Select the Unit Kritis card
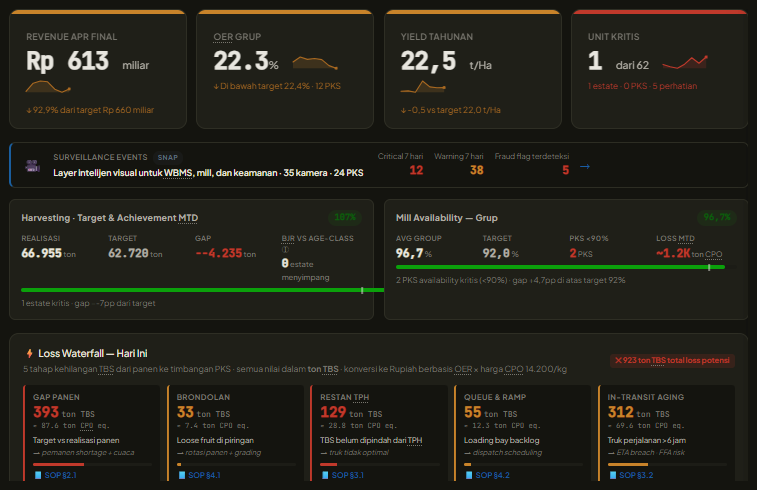 (659, 70)
